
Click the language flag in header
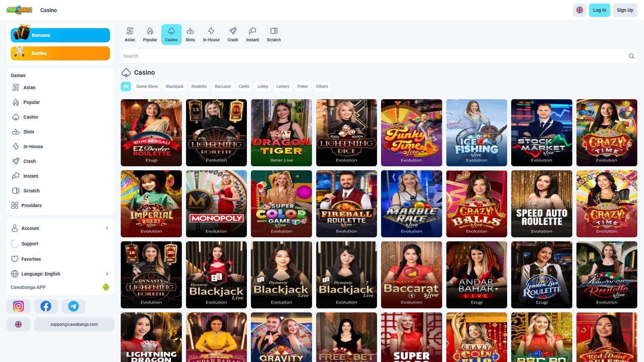580,10
